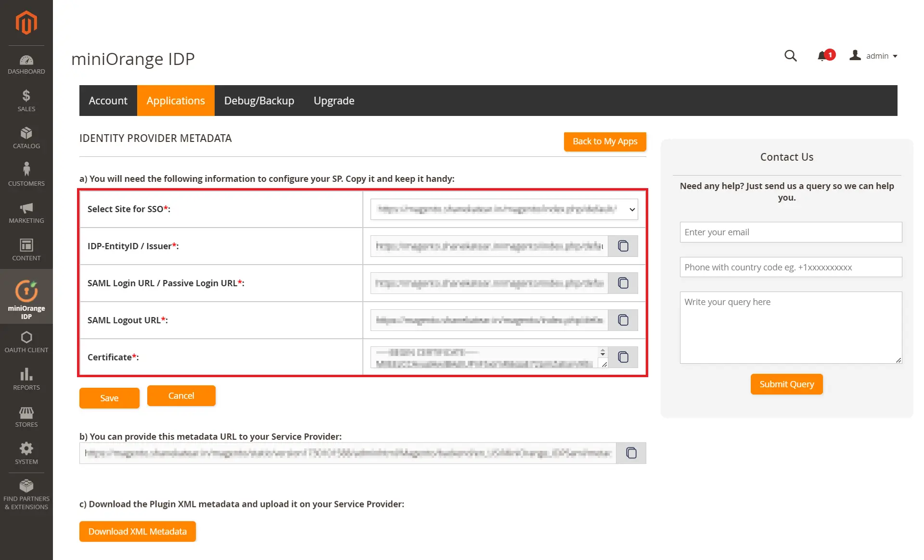This screenshot has width=924, height=560.
Task: Click the Certificate textarea scroll arrows
Action: [603, 352]
